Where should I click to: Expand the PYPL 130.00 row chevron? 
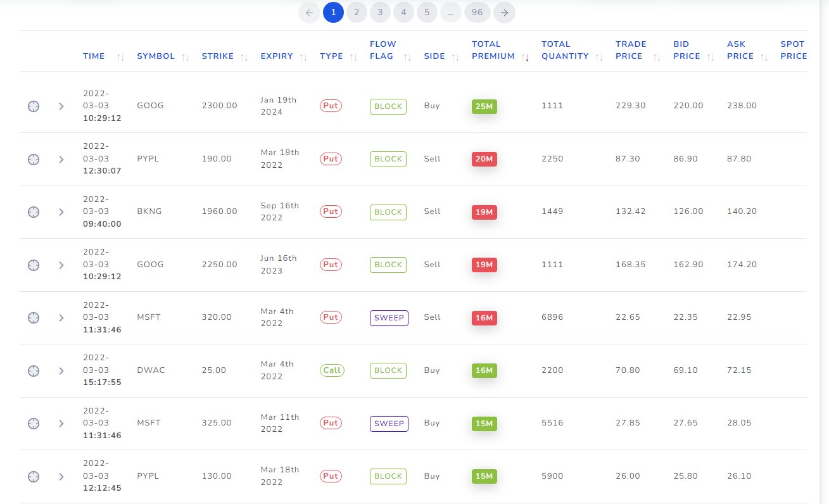[61, 476]
